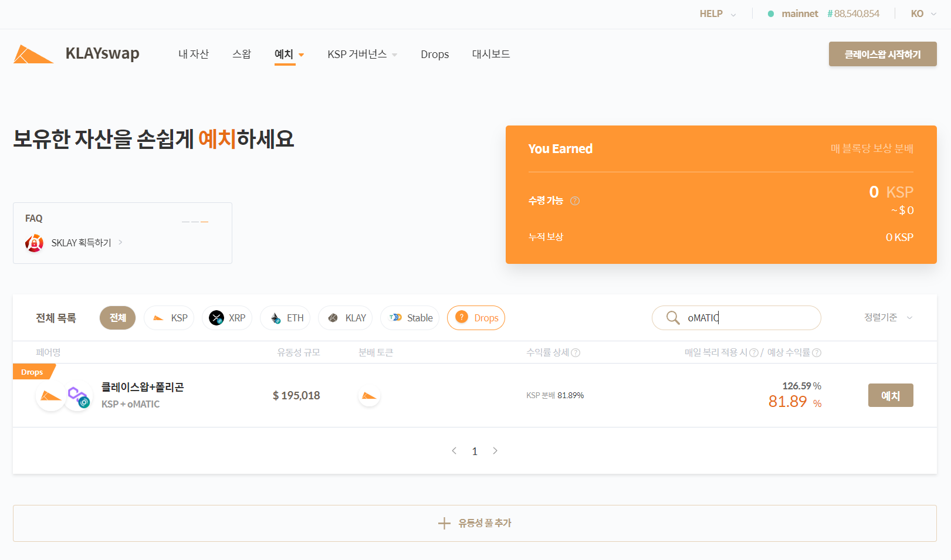
Task: Select the last FAQ carousel dash indicator
Action: 205,222
